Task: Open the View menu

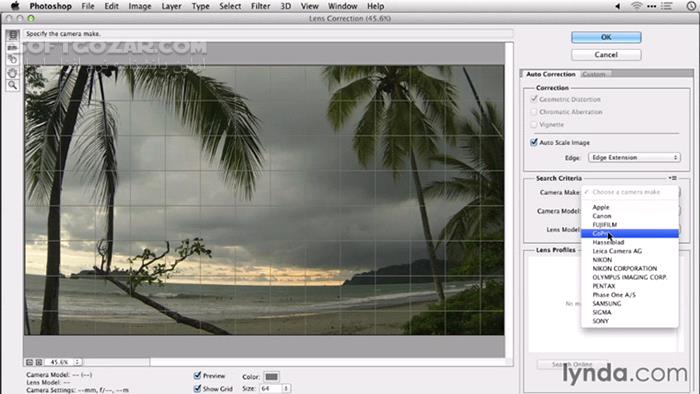Action: (x=309, y=6)
